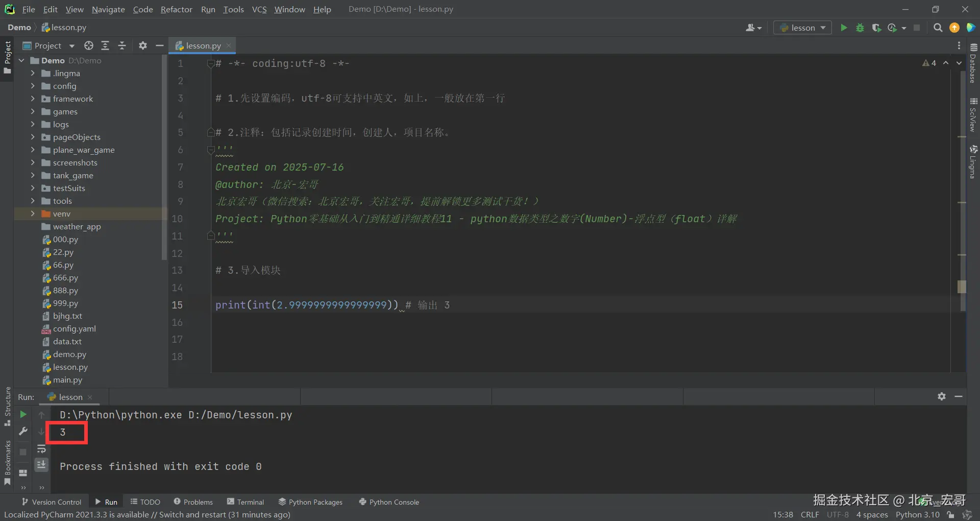
Task: Expand all project tree nodes icon
Action: click(105, 45)
